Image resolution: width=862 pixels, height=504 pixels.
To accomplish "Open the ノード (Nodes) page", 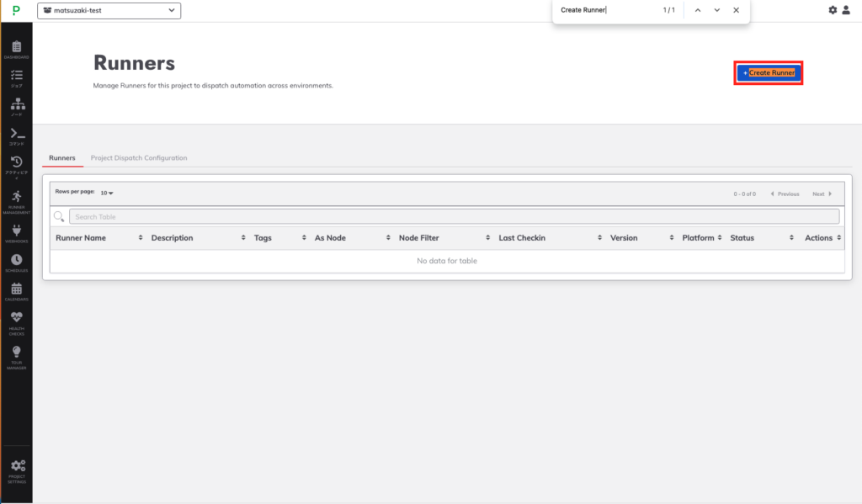I will [17, 105].
